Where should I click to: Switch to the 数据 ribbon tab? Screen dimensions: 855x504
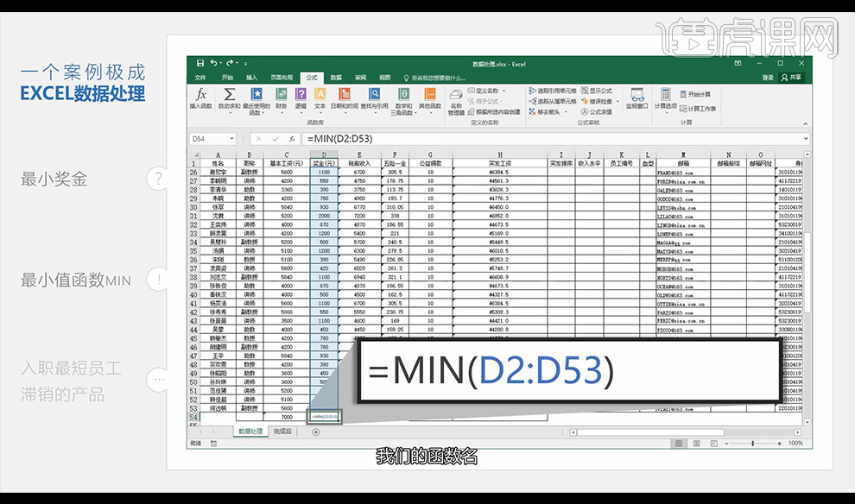336,78
